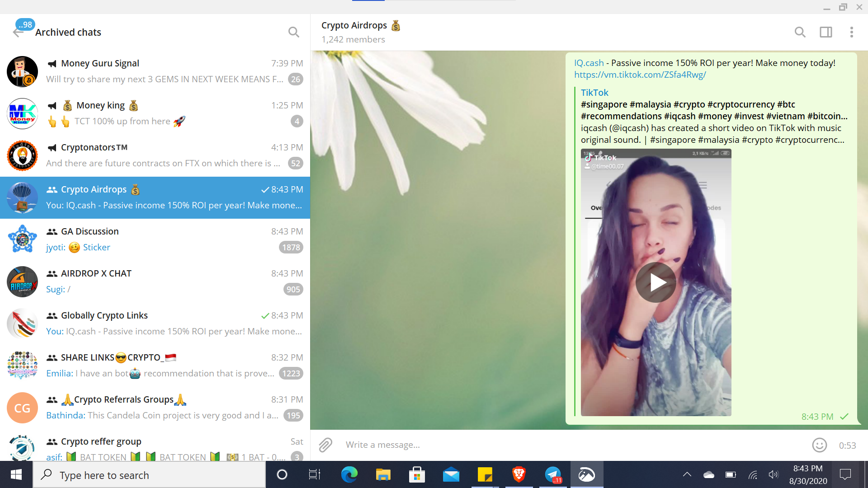Viewport: 868px width, 488px height.
Task: Go back from Archived chats
Action: [19, 33]
